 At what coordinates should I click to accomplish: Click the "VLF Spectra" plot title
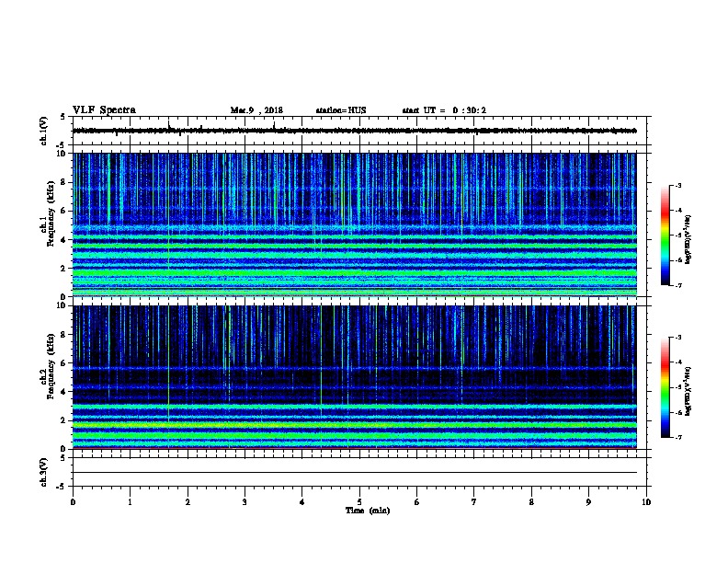(104, 110)
